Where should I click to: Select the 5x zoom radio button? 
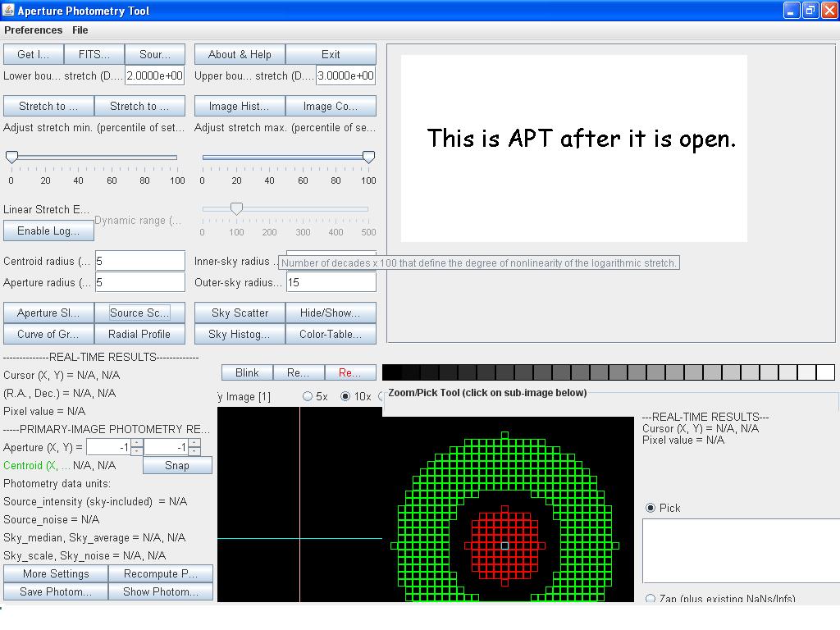pyautogui.click(x=308, y=397)
